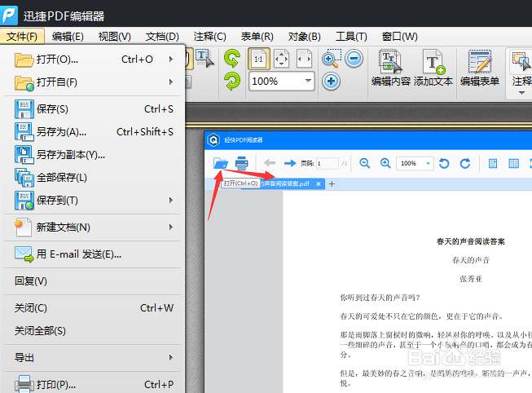
Task: Click the print icon in 轻快PDF阅读器
Action: pyautogui.click(x=242, y=163)
